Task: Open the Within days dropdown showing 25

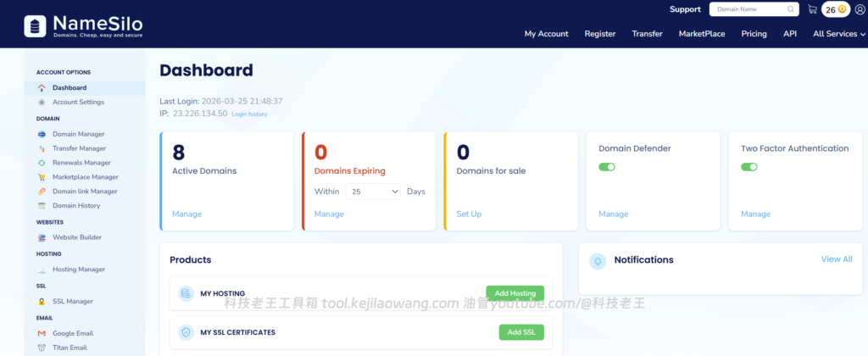Action: coord(373,192)
